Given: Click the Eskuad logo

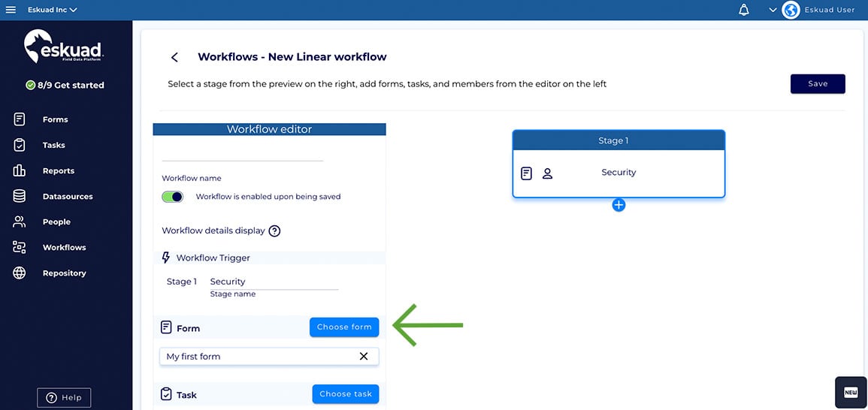Looking at the screenshot, I should pos(64,47).
